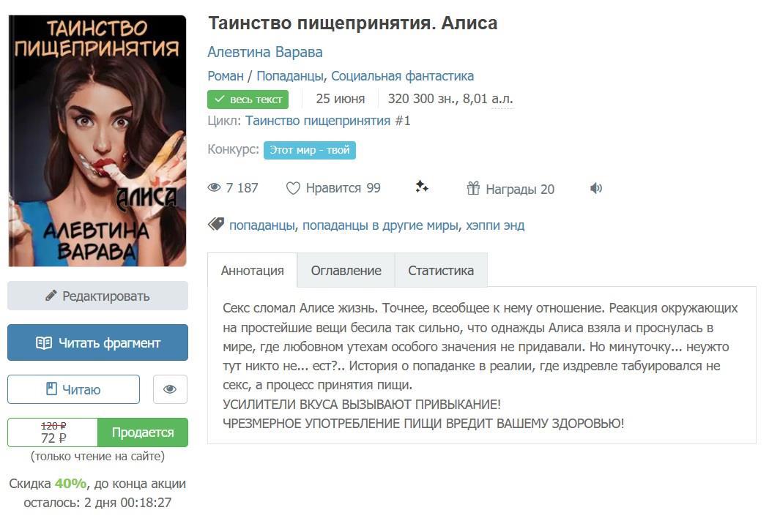Click the open book icon in the Читать фрагмент button
This screenshot has height=532, width=769.
coord(44,343)
